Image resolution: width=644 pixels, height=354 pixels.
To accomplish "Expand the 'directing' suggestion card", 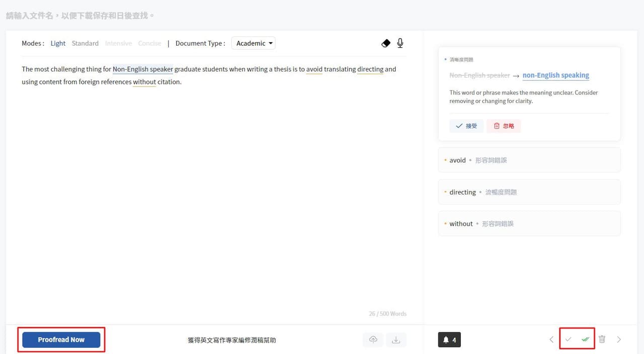I will pos(529,192).
